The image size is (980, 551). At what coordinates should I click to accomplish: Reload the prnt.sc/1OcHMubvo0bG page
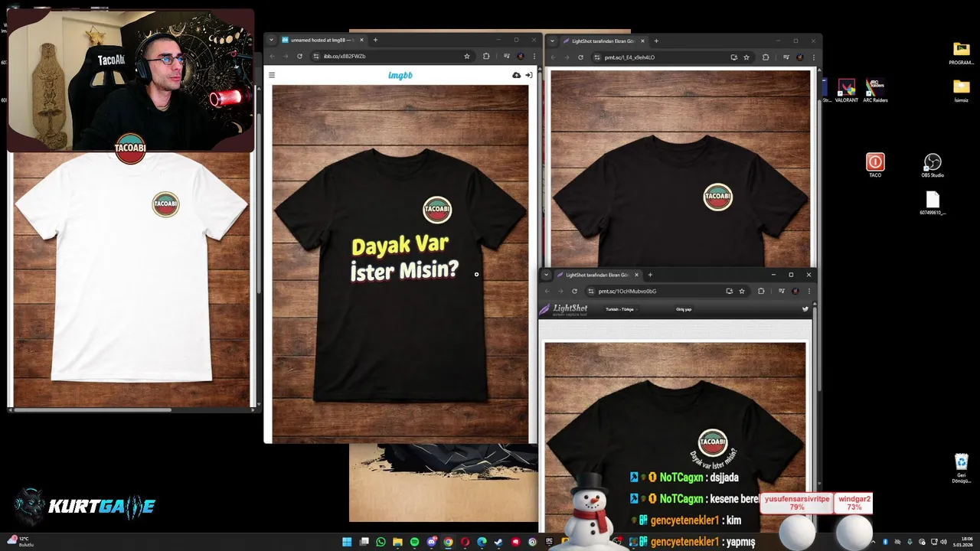(574, 291)
